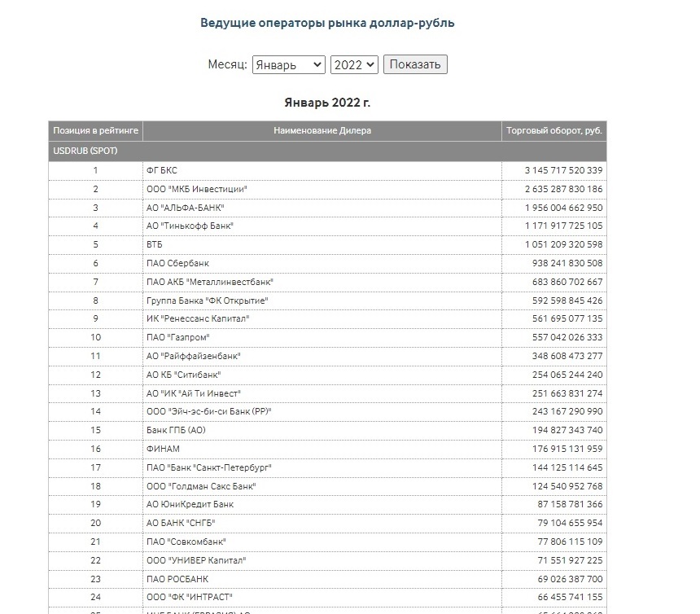
Task: Click turnover value 79 104 655 954
Action: pyautogui.click(x=570, y=524)
